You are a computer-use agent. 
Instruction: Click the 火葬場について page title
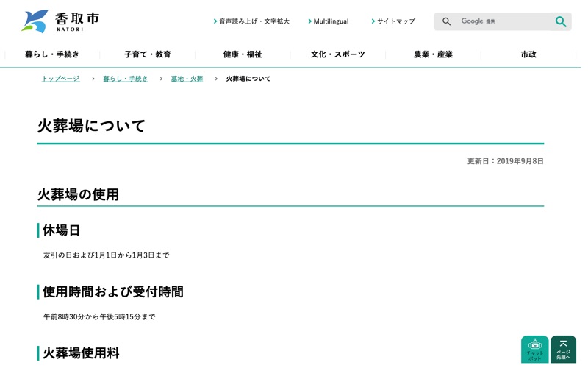coord(91,126)
